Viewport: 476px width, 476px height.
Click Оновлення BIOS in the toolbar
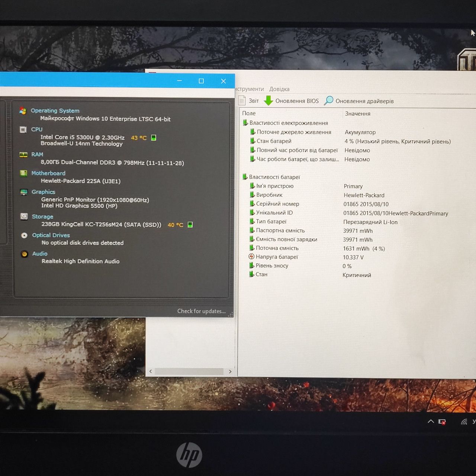tap(292, 101)
